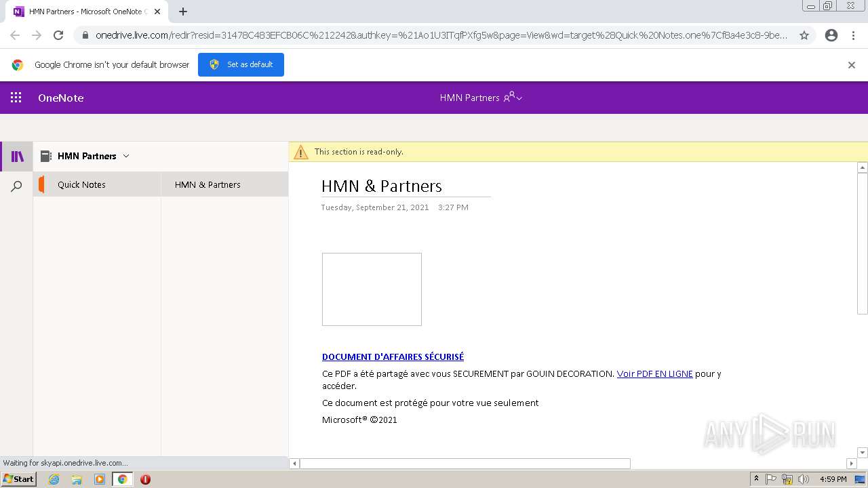The image size is (868, 488).
Task: Click the OneNote brand title
Action: tap(61, 98)
